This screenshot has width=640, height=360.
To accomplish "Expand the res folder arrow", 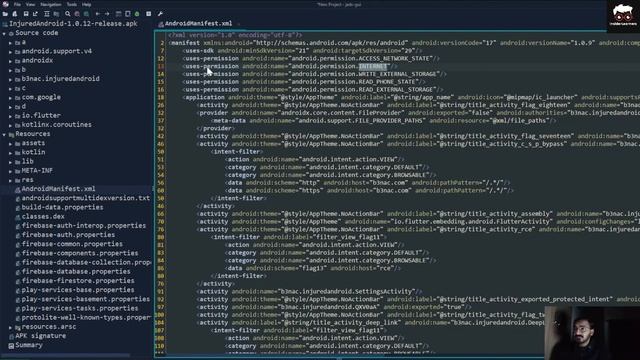I will (x=11, y=180).
